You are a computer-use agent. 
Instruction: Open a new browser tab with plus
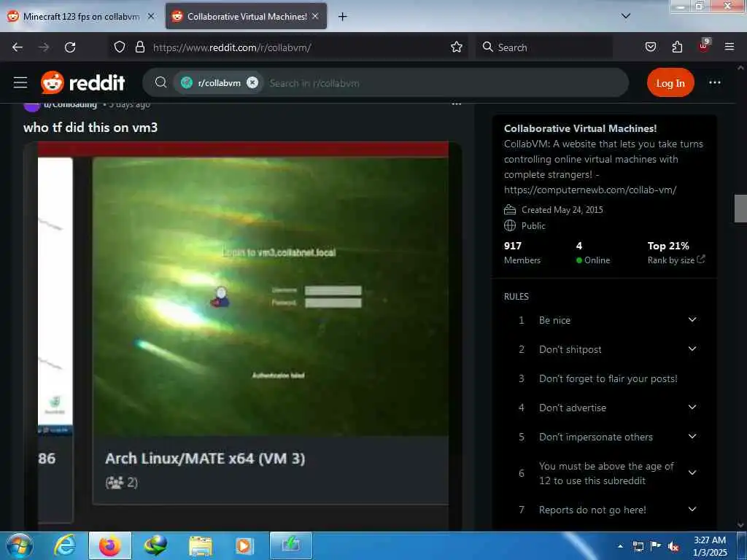[342, 17]
